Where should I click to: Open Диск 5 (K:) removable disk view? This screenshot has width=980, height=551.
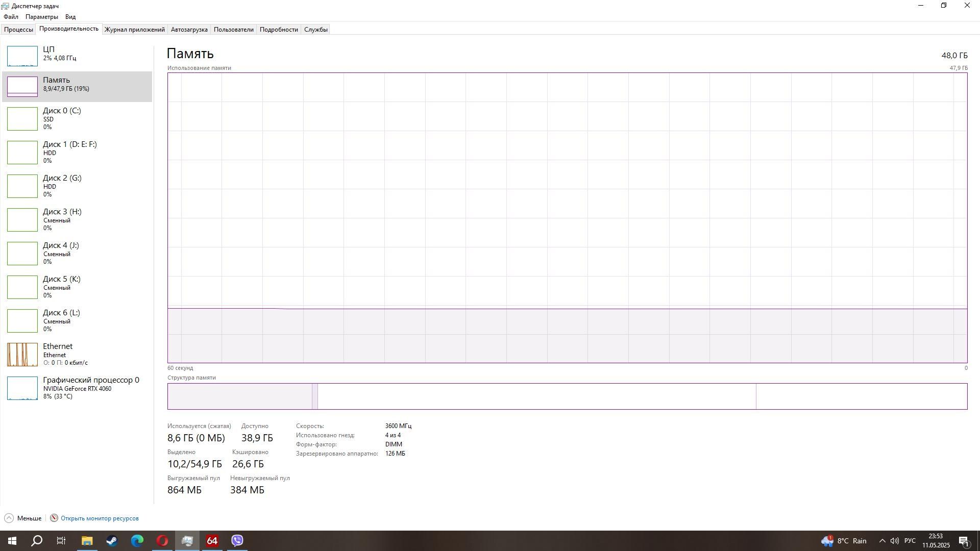point(77,287)
